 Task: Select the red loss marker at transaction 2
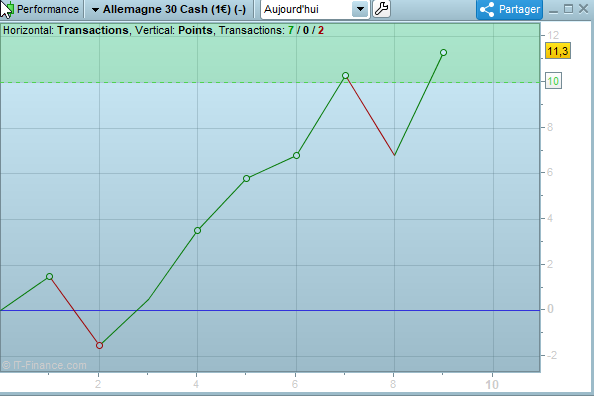pyautogui.click(x=99, y=345)
